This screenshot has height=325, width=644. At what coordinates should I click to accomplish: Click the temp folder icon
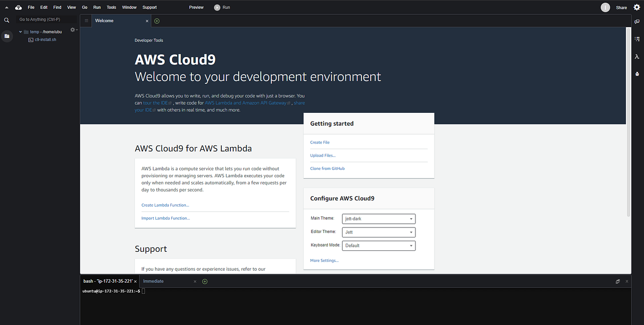26,32
